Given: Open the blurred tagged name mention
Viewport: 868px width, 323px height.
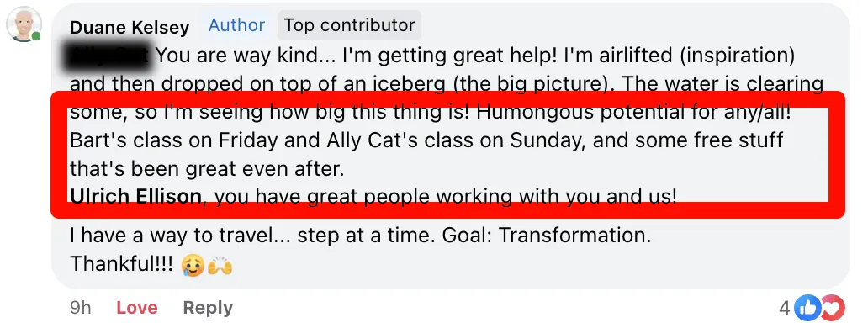Looking at the screenshot, I should coord(109,55).
